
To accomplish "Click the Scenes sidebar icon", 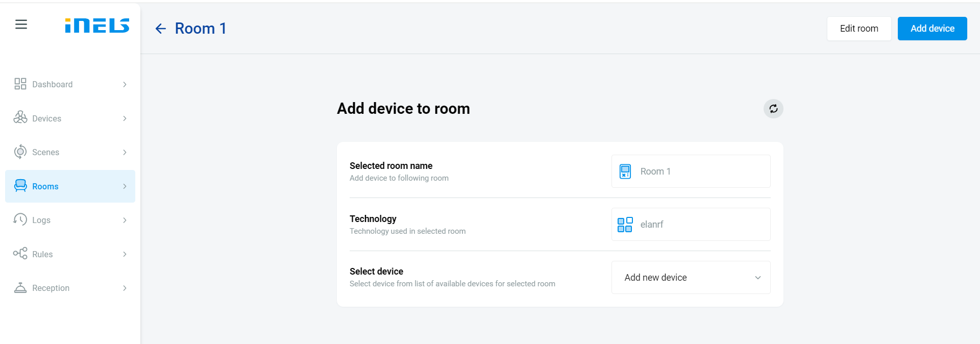I will click(20, 152).
